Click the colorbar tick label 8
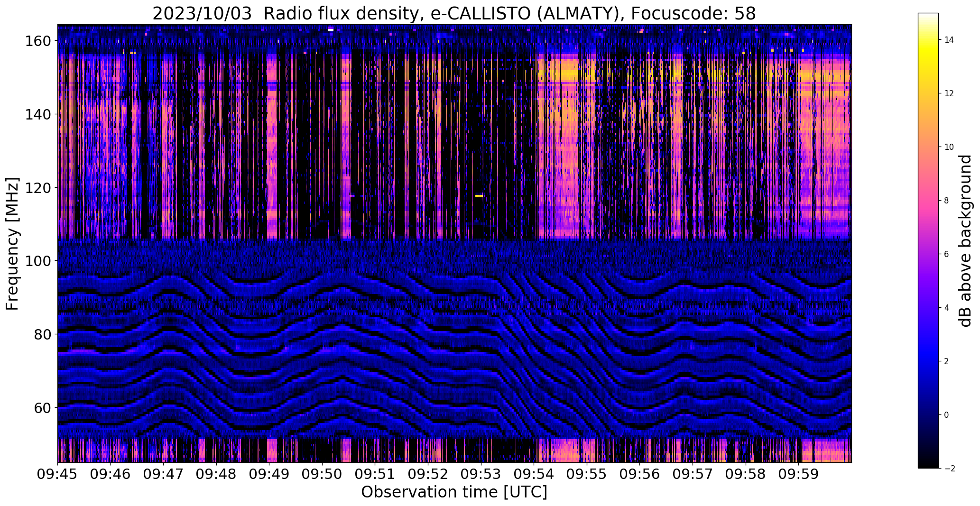The width and height of the screenshot is (980, 506). click(946, 201)
